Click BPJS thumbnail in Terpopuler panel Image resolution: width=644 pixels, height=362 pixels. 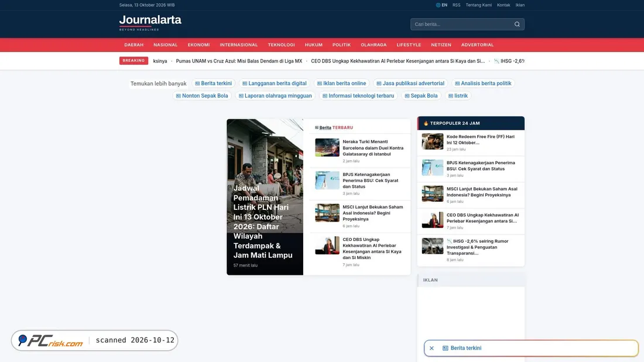point(433,167)
